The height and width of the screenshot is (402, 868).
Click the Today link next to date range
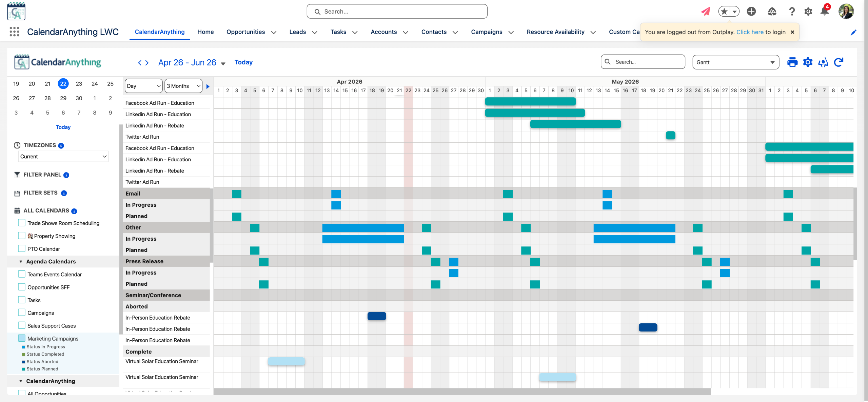tap(243, 62)
